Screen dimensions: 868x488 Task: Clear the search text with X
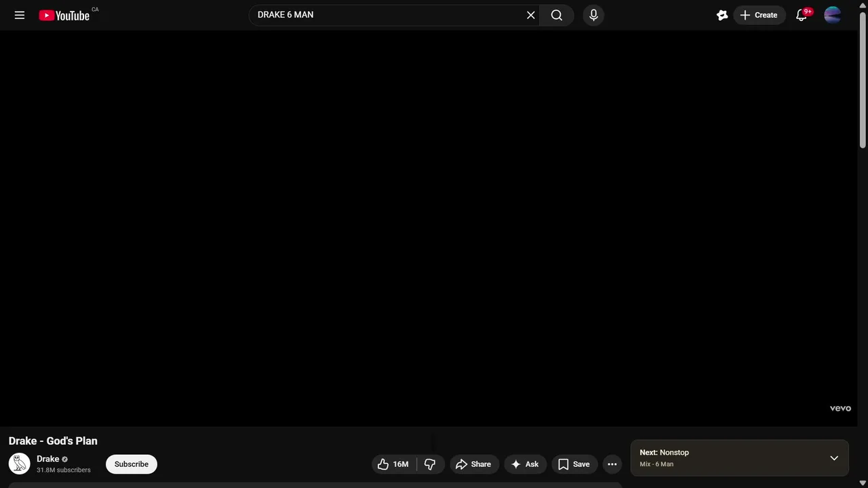(531, 15)
